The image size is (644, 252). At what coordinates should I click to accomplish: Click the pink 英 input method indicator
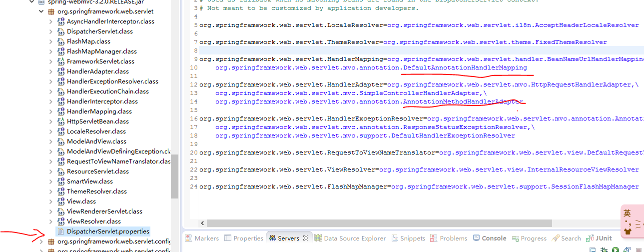(x=627, y=213)
